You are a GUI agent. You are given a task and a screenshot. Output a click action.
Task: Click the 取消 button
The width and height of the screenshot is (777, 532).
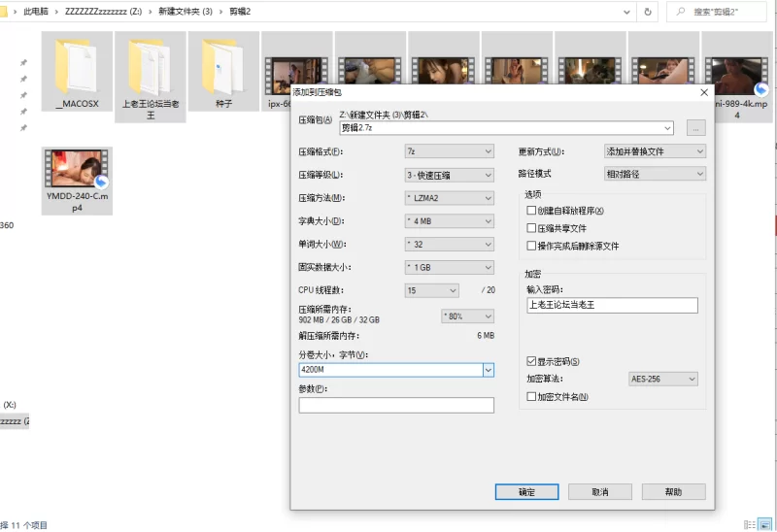[x=600, y=492]
